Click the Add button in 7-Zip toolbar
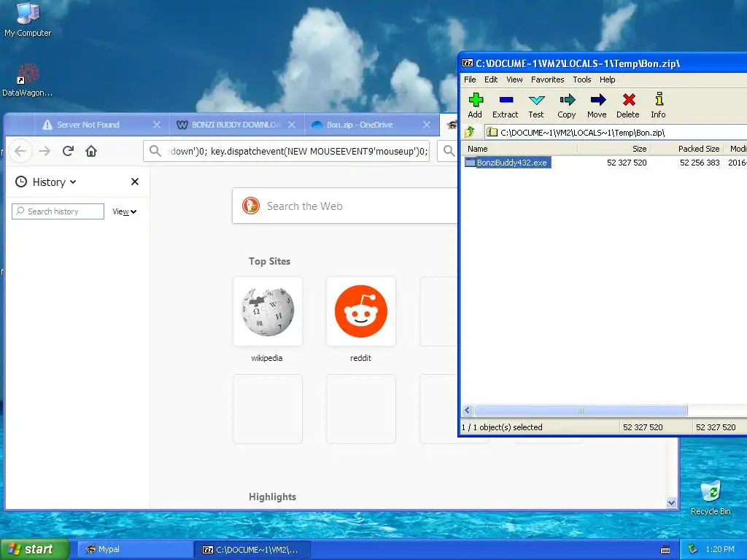 tap(475, 105)
